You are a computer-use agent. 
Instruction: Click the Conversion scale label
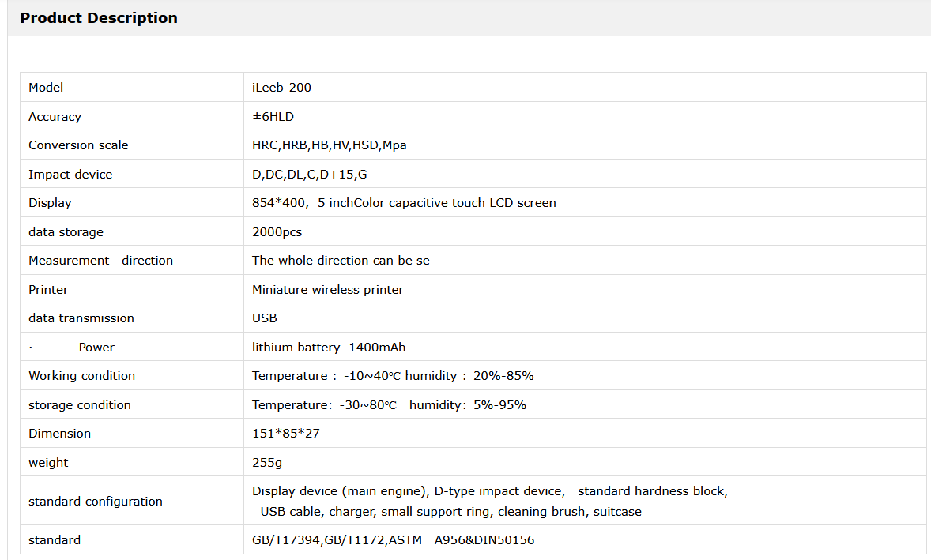pyautogui.click(x=78, y=145)
